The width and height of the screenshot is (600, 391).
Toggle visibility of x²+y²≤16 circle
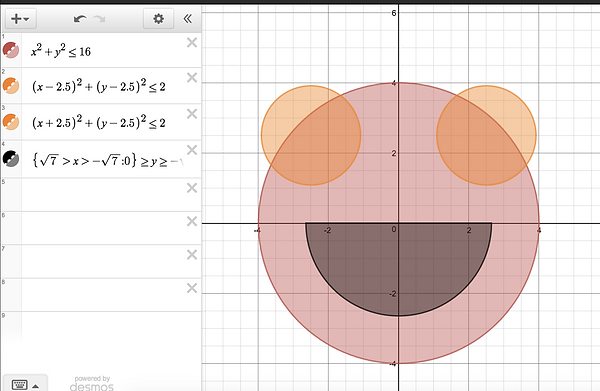point(11,50)
